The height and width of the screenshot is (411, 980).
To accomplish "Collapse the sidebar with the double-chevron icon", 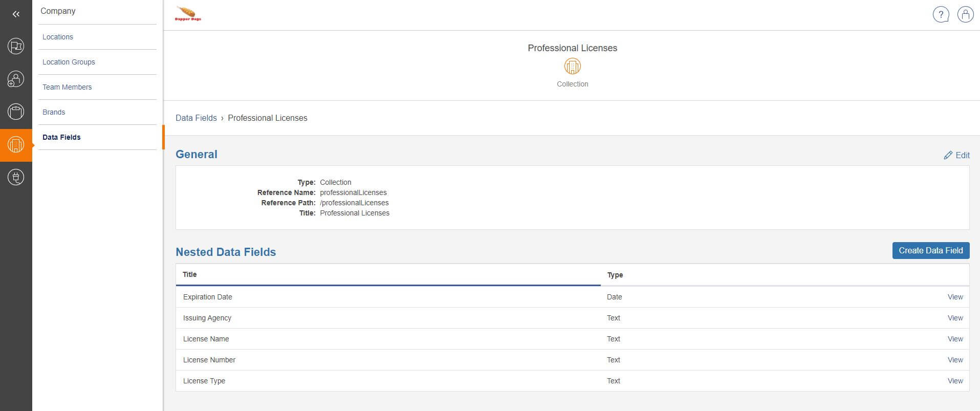I will click(16, 14).
